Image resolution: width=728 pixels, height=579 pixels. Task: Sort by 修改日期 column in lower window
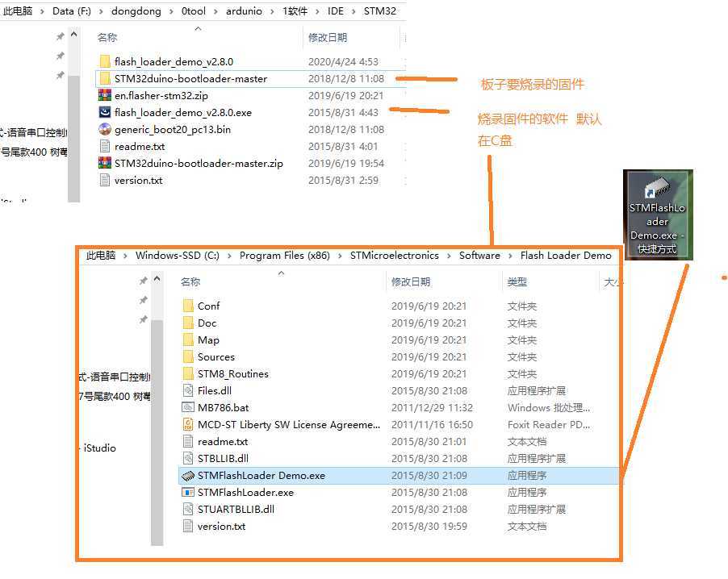(x=411, y=281)
